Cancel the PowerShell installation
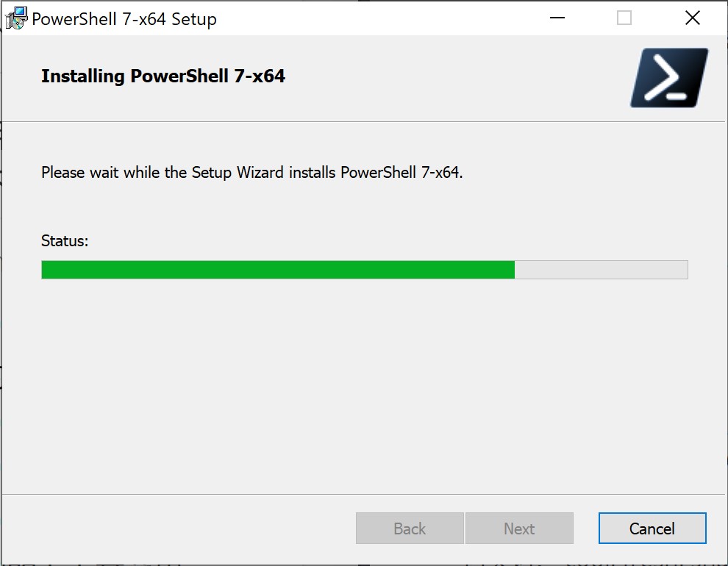Image resolution: width=728 pixels, height=566 pixels. point(652,528)
